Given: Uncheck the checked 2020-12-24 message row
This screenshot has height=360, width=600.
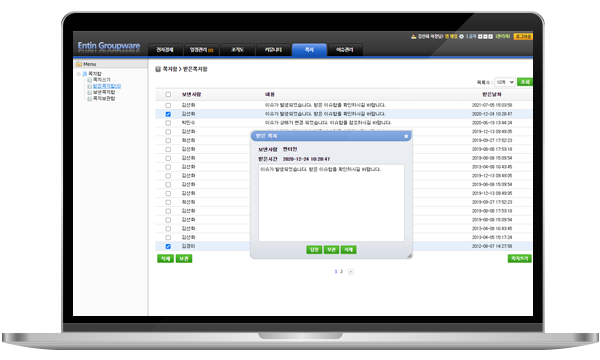Looking at the screenshot, I should (168, 114).
